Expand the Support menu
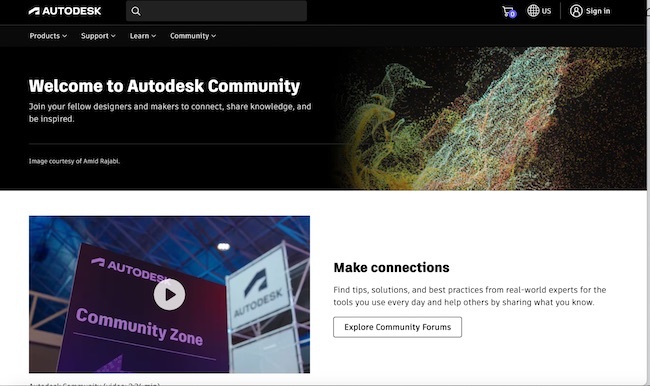Viewport: 650px width, 386px height. (98, 36)
